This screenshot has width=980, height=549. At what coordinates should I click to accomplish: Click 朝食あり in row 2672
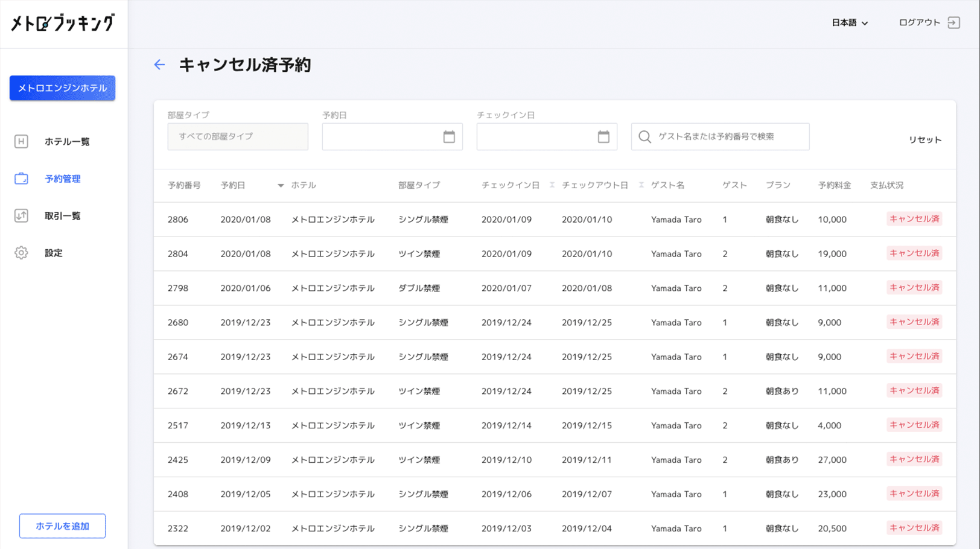click(782, 392)
